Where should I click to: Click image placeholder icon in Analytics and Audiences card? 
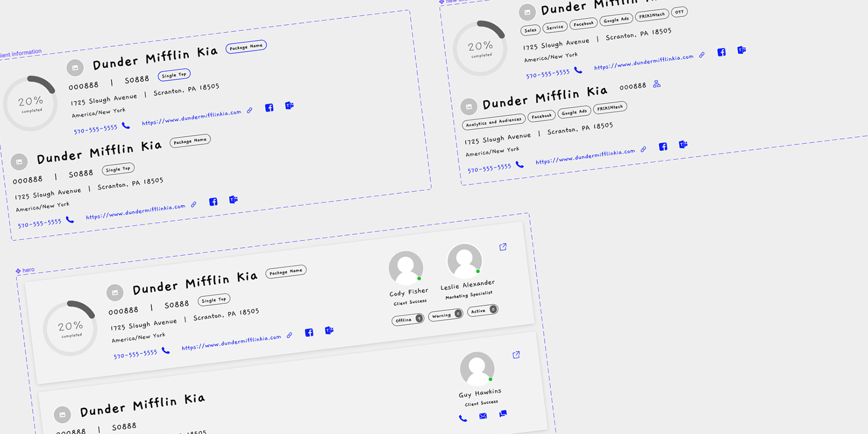(469, 106)
